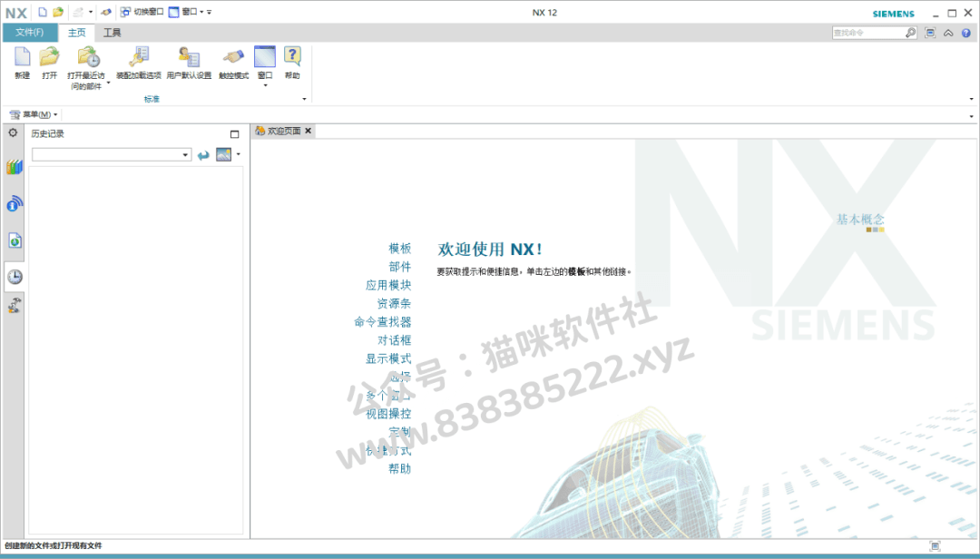Collapse the ribbon with the up chevron

tap(948, 33)
